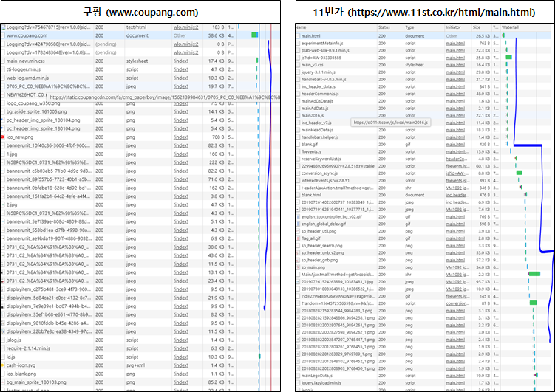
Task: Click file icon of sp_header_util.png
Action: [298, 231]
